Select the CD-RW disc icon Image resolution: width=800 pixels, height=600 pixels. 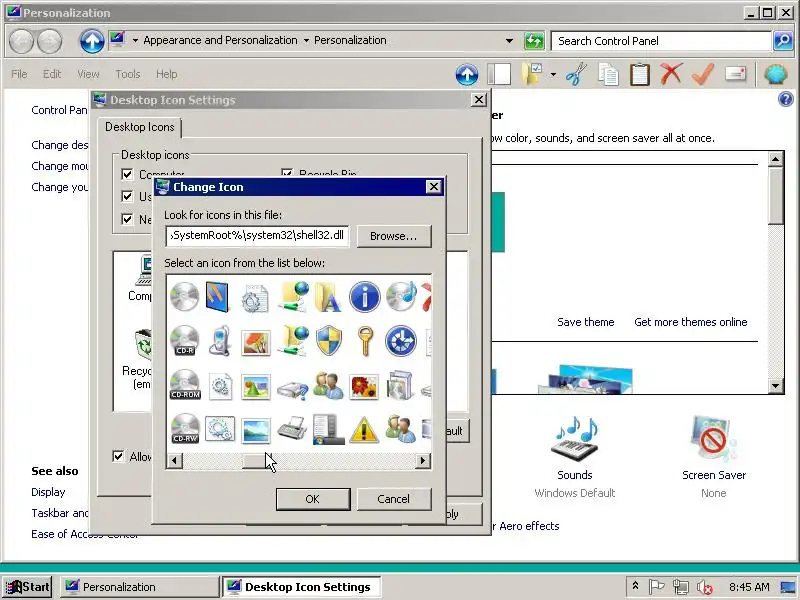tap(185, 429)
